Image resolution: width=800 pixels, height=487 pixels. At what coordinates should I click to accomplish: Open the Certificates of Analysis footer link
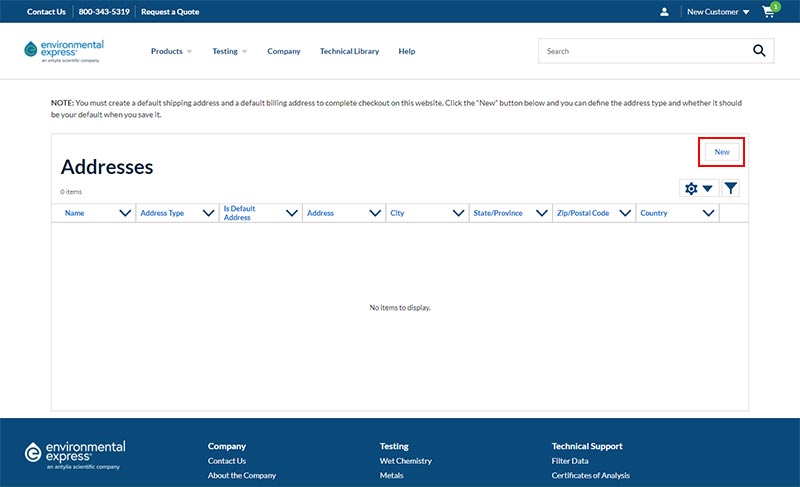(590, 475)
